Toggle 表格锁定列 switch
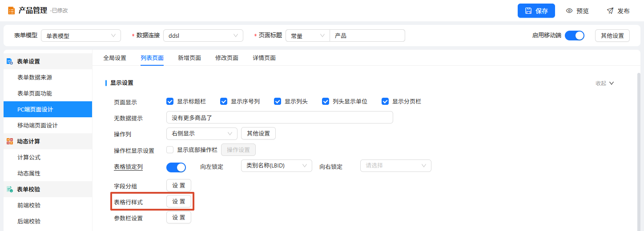 176,167
